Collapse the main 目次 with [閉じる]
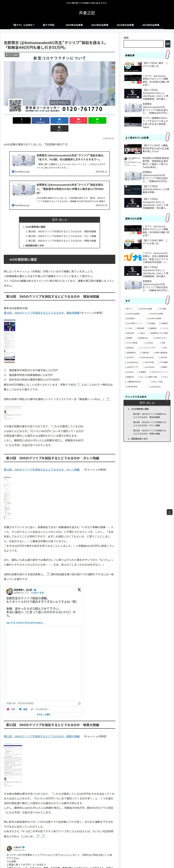 [63, 220]
